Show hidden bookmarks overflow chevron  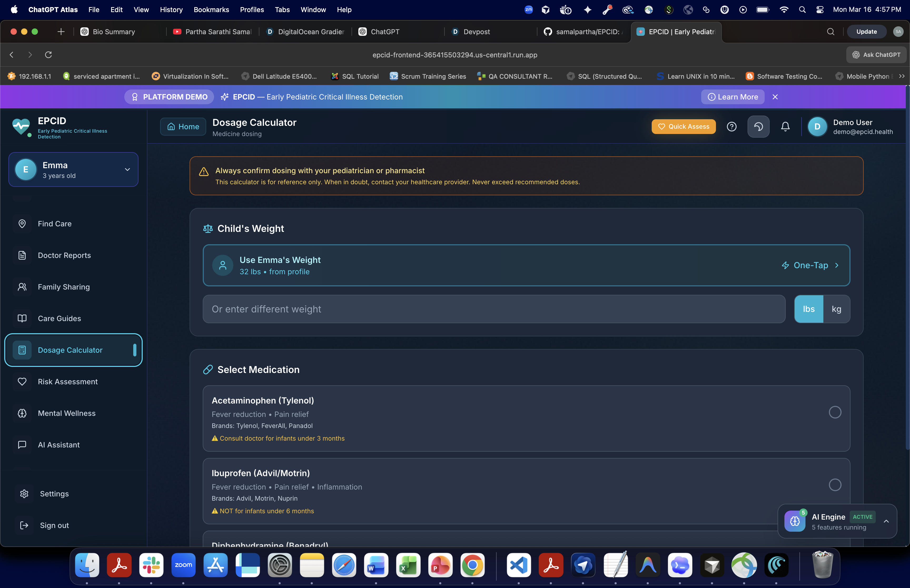[x=902, y=76]
